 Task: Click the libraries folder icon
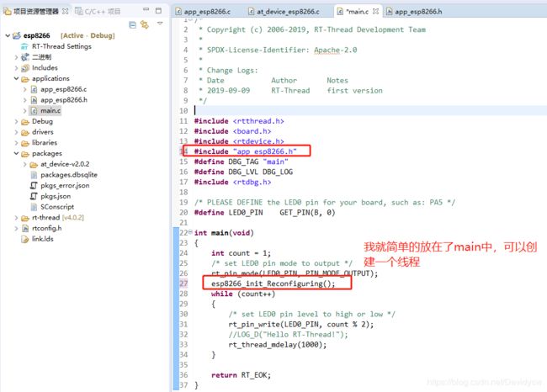pos(24,143)
